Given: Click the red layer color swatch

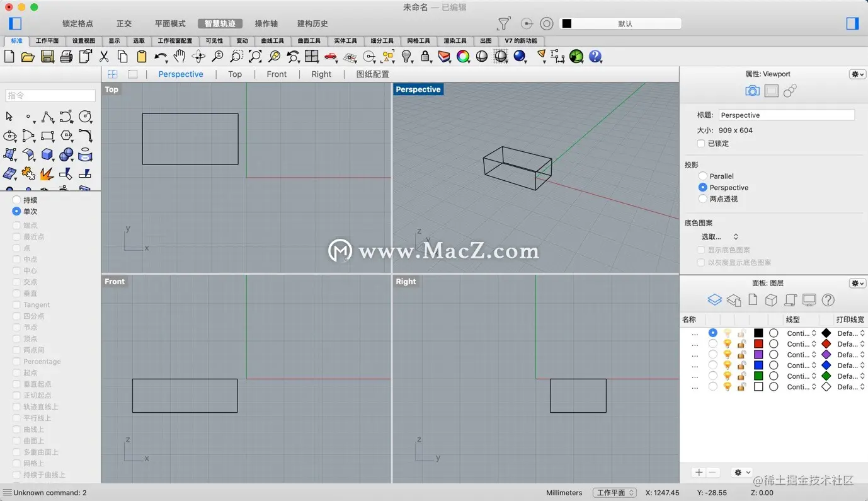Looking at the screenshot, I should (x=758, y=344).
